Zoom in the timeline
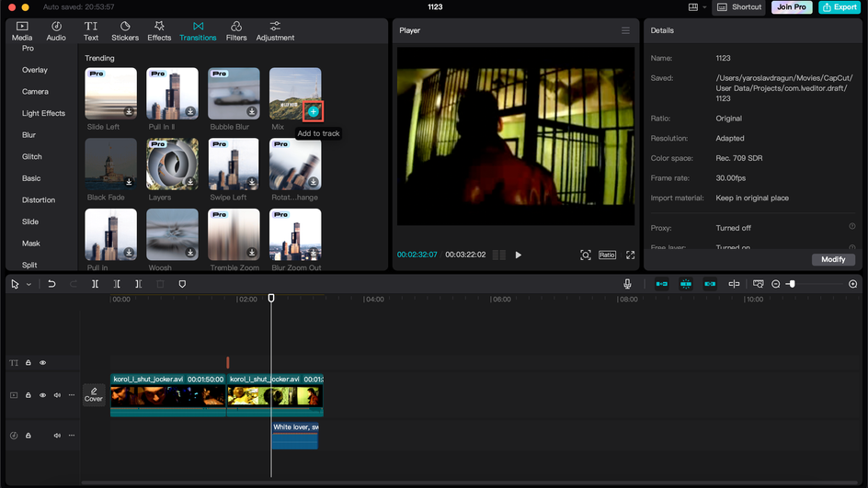The width and height of the screenshot is (868, 488). pyautogui.click(x=852, y=284)
